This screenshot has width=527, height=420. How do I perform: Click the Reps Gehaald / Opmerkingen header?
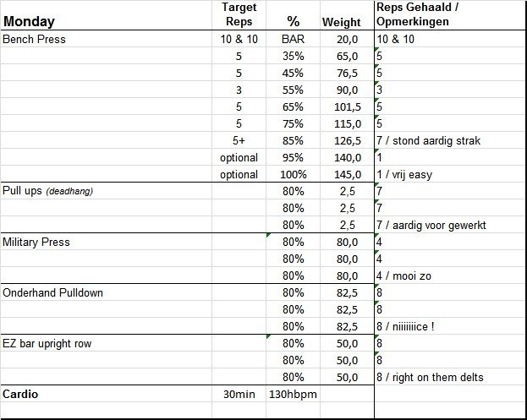(418, 14)
